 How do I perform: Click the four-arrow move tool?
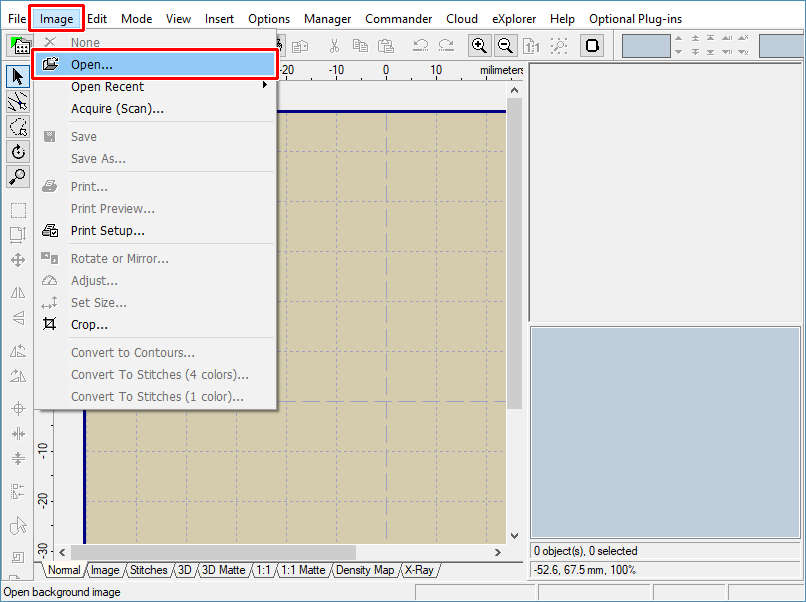pos(18,260)
